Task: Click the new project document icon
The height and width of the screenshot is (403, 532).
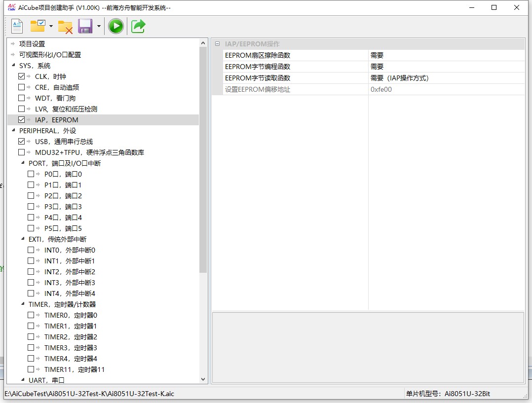Action: (17, 26)
